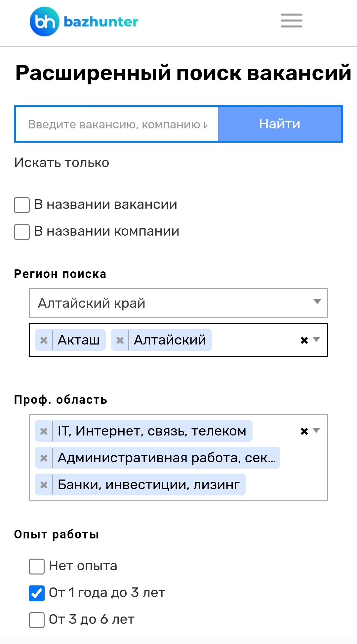Open the hamburger navigation menu
357x644 pixels.
(x=291, y=21)
